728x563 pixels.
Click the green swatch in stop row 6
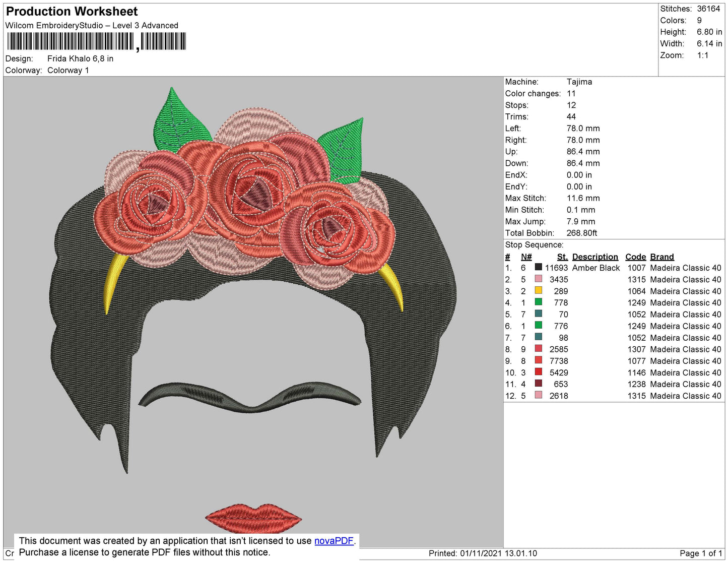point(539,326)
